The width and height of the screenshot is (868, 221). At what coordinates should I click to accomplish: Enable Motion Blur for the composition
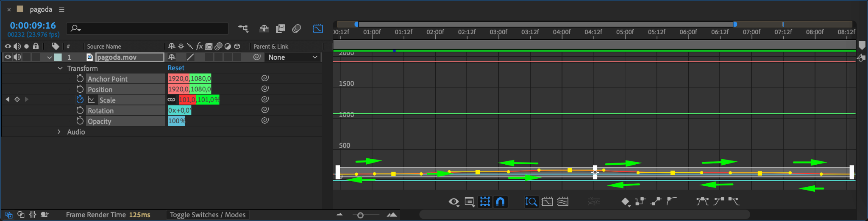tap(297, 28)
